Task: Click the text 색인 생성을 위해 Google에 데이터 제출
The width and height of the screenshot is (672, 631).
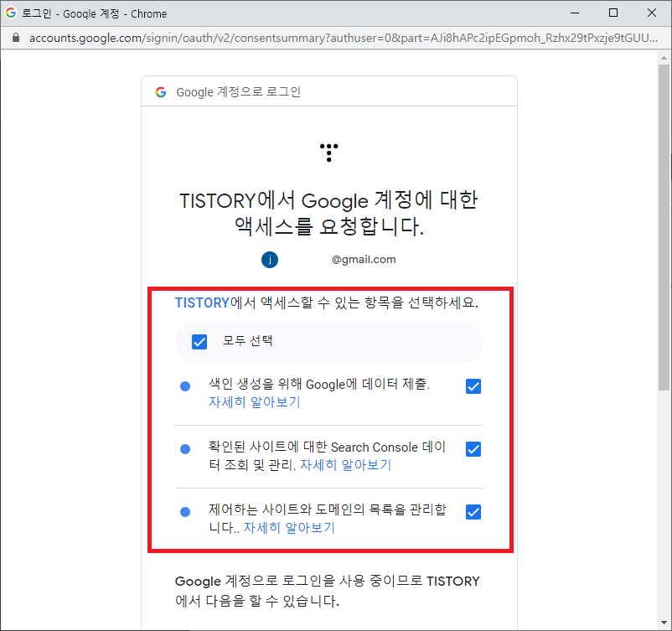Action: (x=319, y=384)
